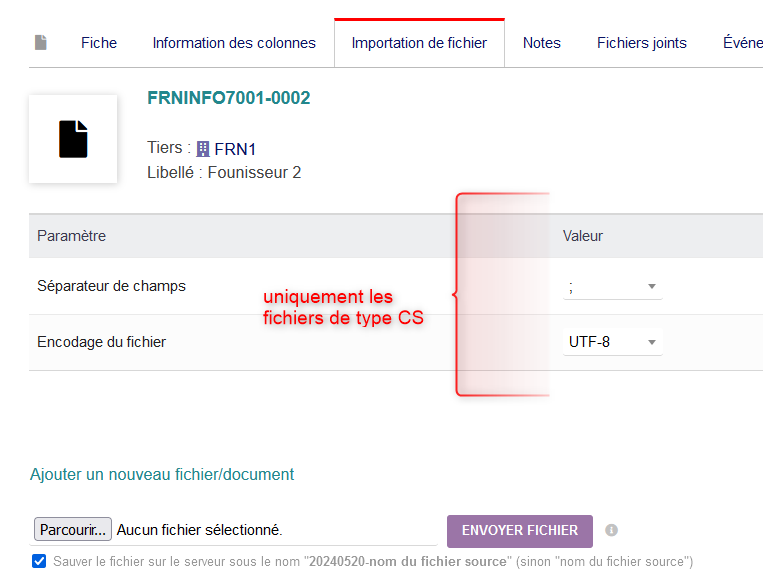Click the grey document icon before Fiche tab
The width and height of the screenshot is (763, 583).
coord(41,43)
